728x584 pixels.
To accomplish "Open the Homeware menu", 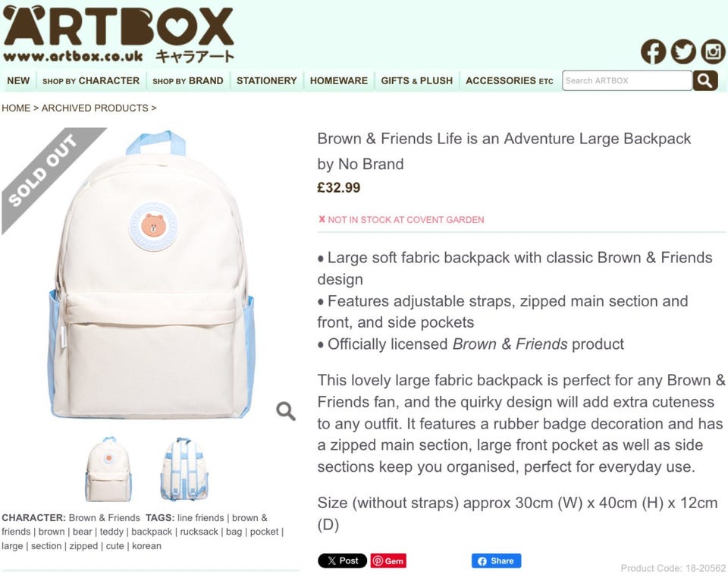I will (339, 81).
